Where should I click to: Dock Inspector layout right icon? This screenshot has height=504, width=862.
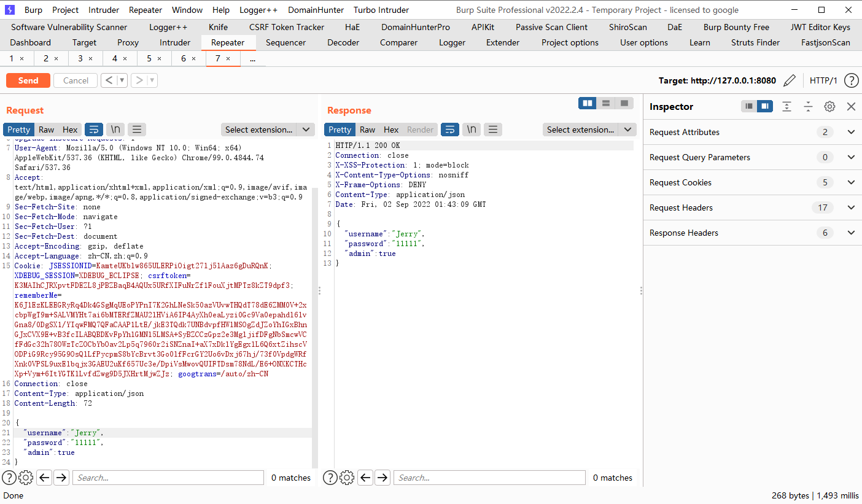(765, 106)
